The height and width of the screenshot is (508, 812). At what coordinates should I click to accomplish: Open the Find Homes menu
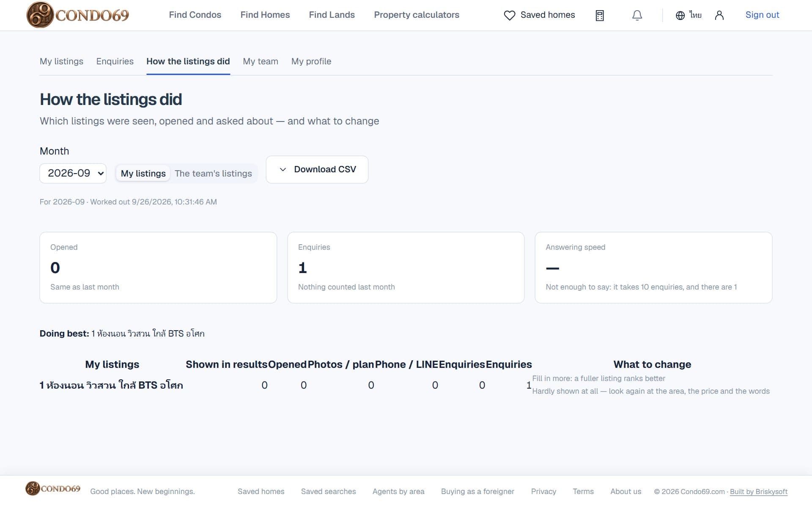pos(265,15)
